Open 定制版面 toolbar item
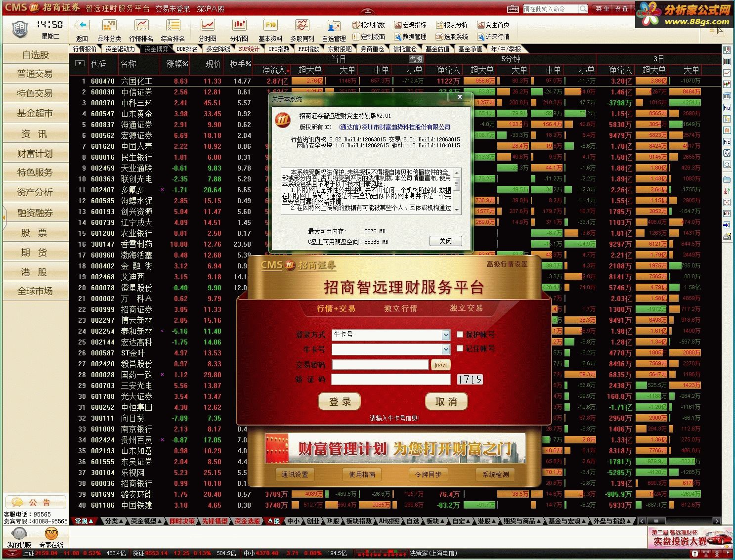Image resolution: width=735 pixels, height=560 pixels. (x=369, y=37)
